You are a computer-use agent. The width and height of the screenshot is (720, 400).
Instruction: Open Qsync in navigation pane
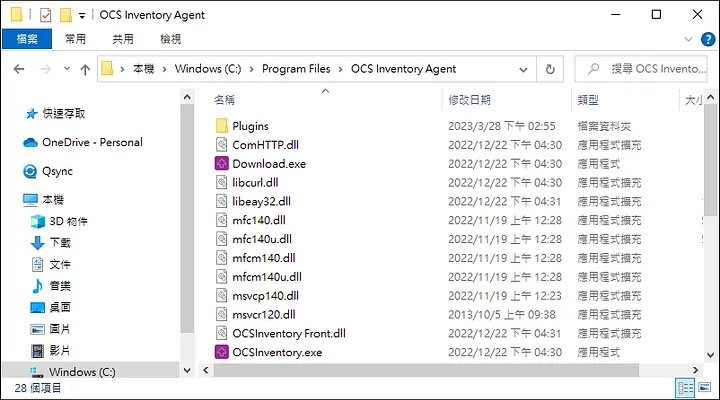click(48, 171)
